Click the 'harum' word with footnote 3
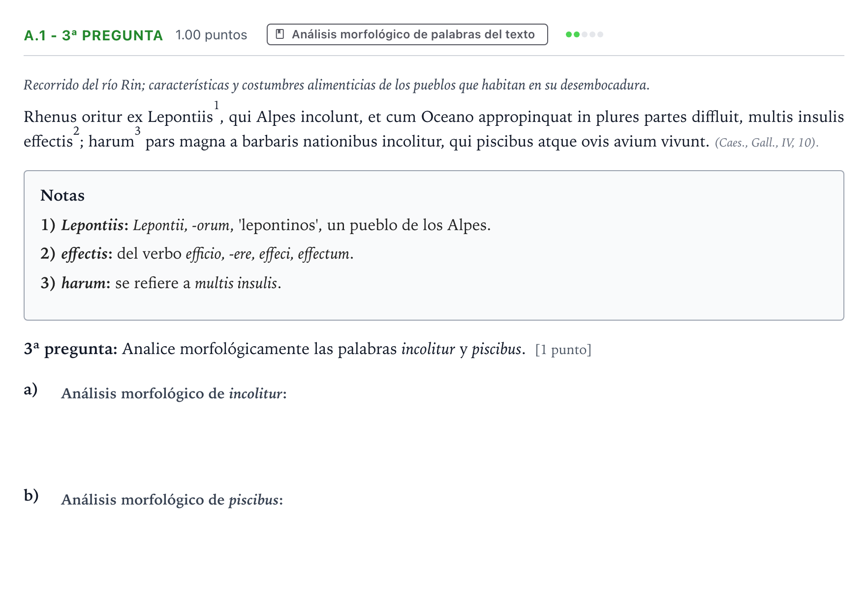The width and height of the screenshot is (868, 599). (x=111, y=142)
